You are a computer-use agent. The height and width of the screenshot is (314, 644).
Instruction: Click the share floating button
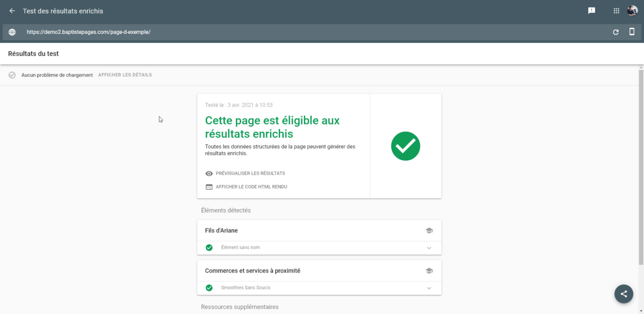[x=623, y=294]
